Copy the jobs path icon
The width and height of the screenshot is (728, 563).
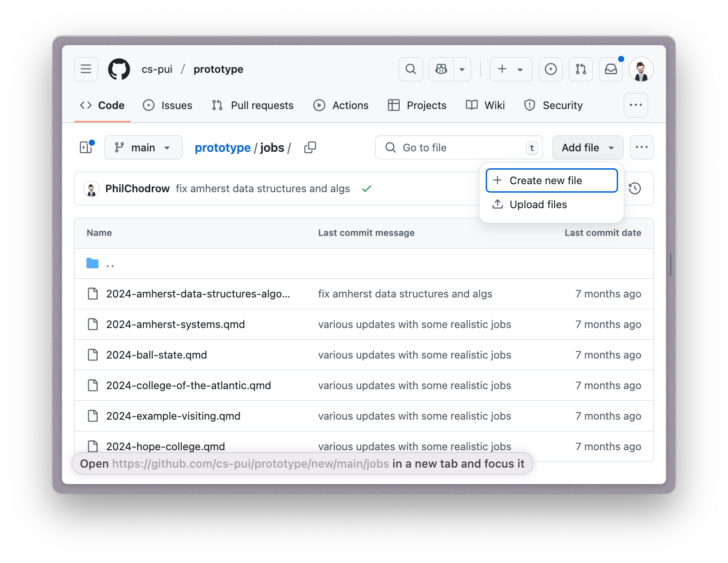[310, 148]
